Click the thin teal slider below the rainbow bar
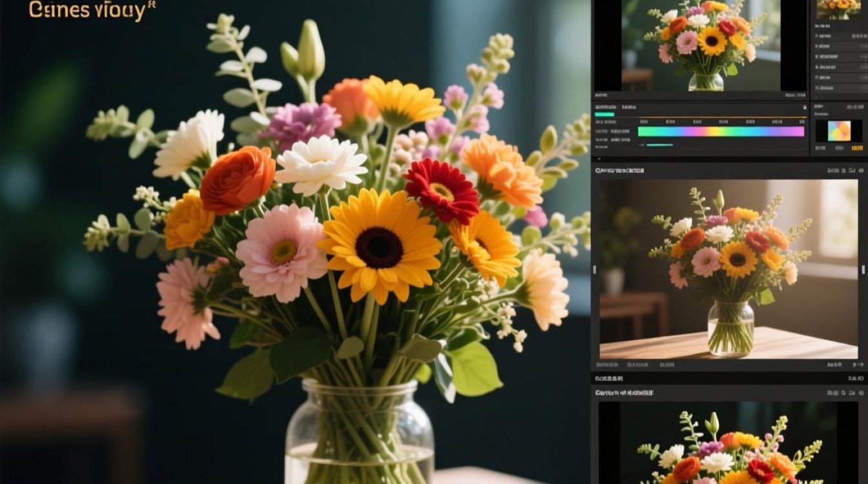This screenshot has height=484, width=868. (659, 145)
